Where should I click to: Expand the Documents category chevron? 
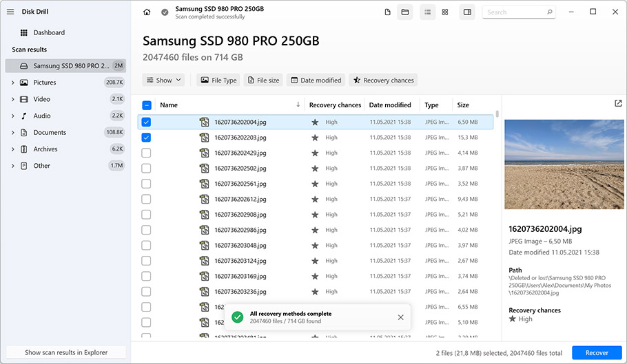click(x=13, y=133)
